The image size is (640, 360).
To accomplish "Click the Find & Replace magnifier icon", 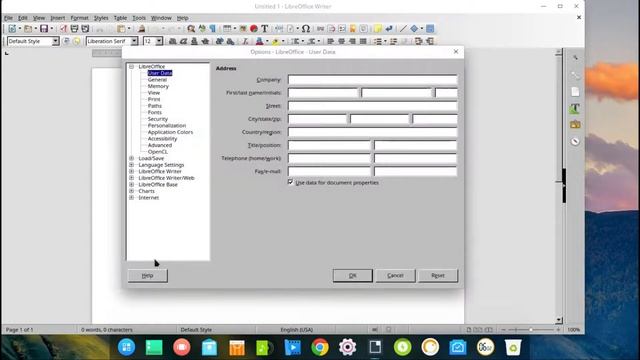I will click(x=191, y=29).
